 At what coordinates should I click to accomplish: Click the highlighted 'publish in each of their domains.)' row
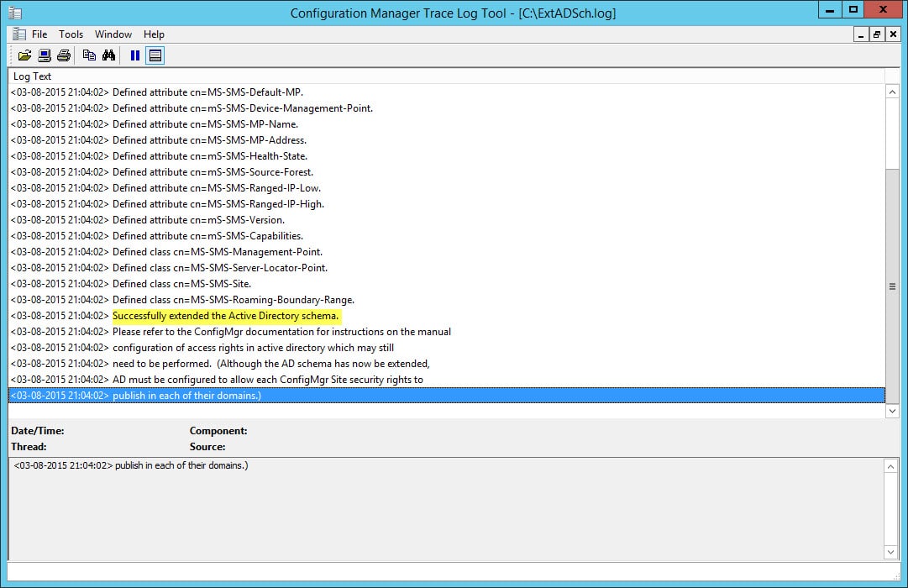tap(447, 396)
